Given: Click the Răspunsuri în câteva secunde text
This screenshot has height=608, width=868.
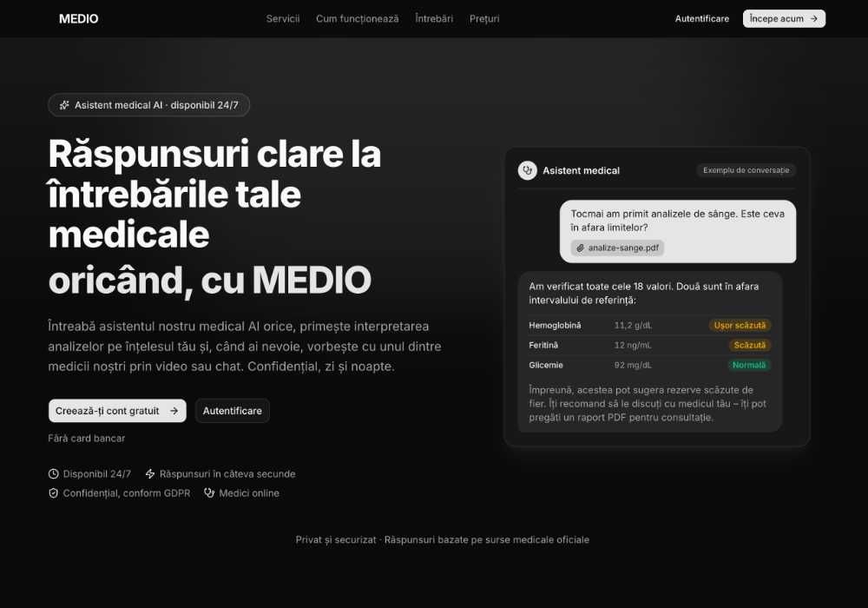Looking at the screenshot, I should pyautogui.click(x=227, y=474).
